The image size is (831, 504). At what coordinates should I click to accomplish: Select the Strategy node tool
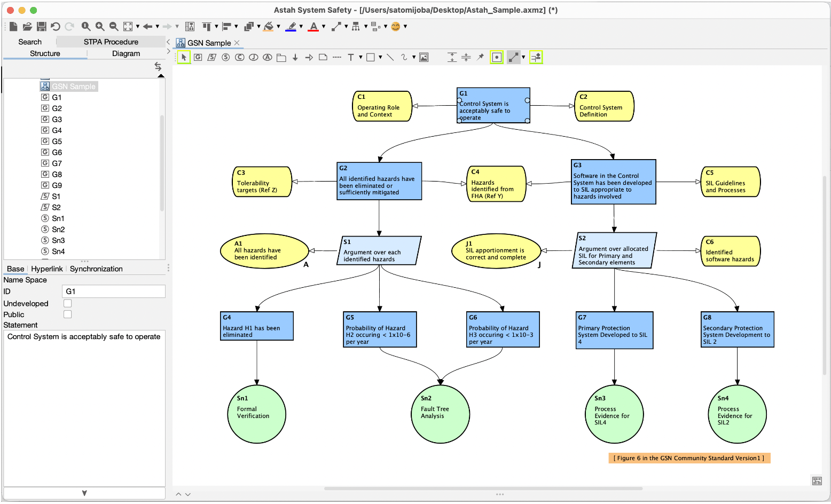click(x=211, y=57)
